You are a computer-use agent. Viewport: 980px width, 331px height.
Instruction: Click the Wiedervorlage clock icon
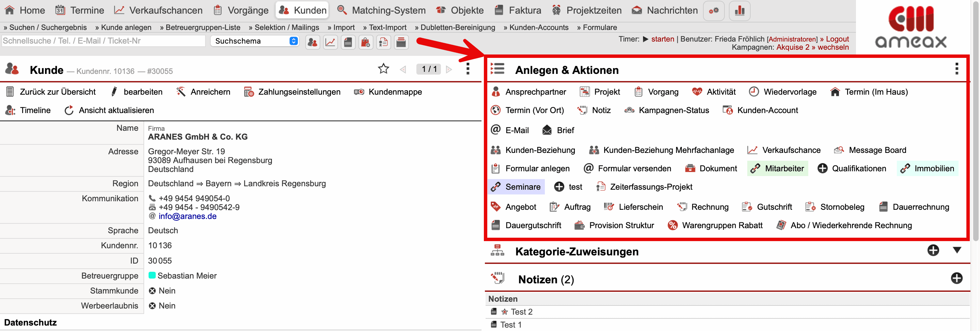pos(753,92)
